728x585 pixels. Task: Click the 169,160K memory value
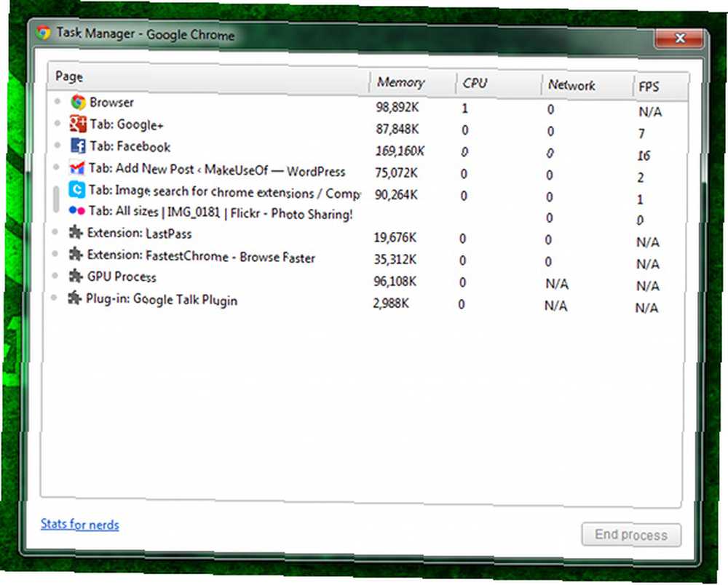(400, 151)
